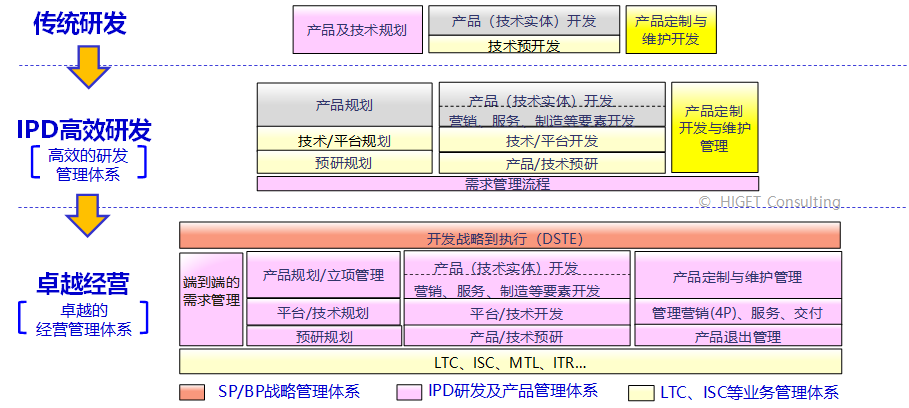The width and height of the screenshot is (909, 408).
Task: Select the IPD高效研发 heading
Action: (x=84, y=130)
